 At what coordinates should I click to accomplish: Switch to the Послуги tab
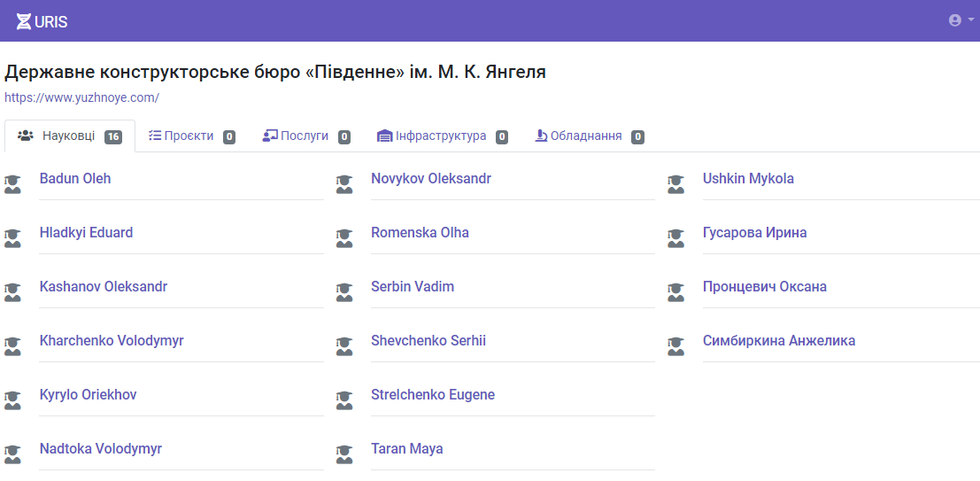(305, 136)
